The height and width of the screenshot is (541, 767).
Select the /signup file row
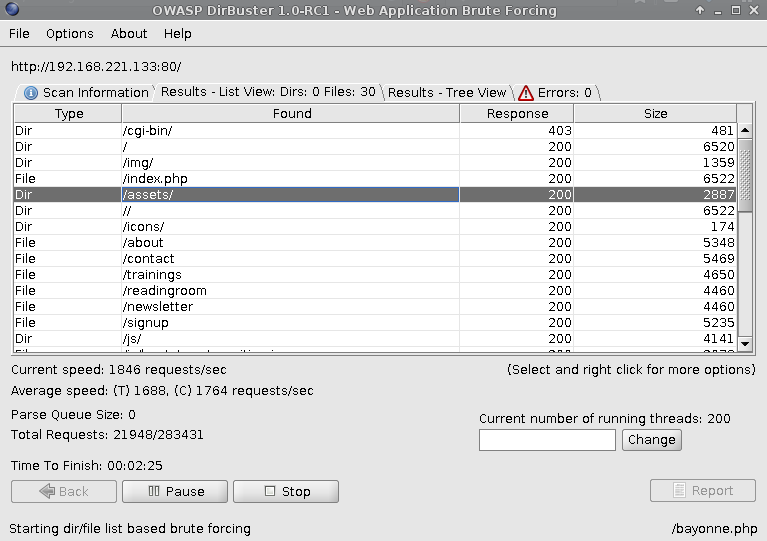pos(375,322)
